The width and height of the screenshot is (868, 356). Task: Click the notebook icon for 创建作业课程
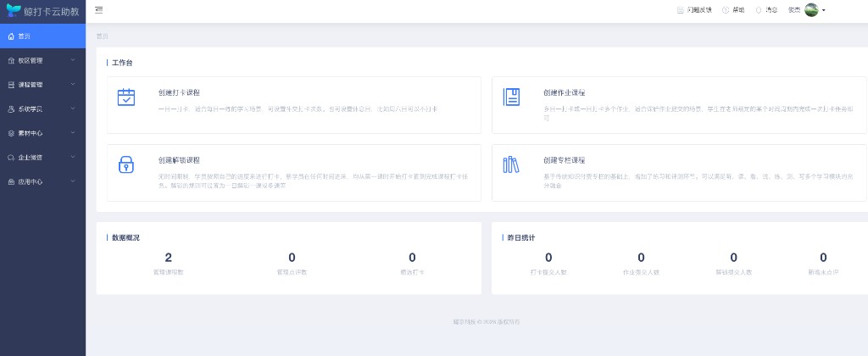pyautogui.click(x=511, y=97)
